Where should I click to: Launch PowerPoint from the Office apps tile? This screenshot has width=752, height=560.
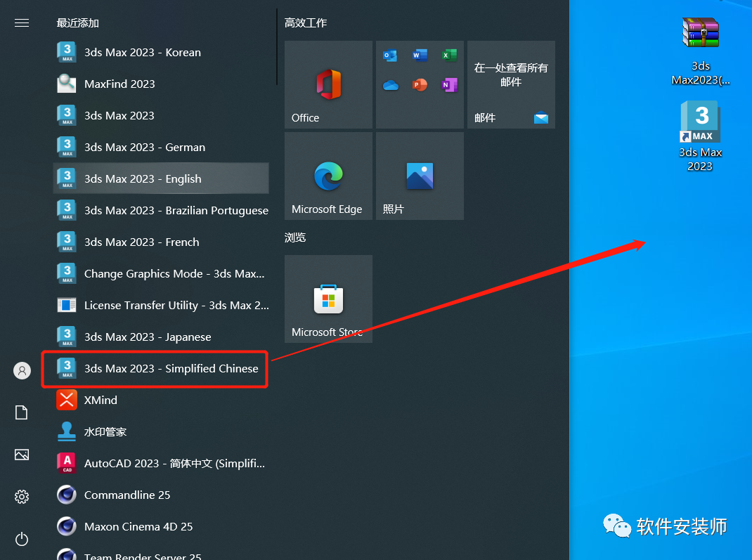click(x=420, y=85)
